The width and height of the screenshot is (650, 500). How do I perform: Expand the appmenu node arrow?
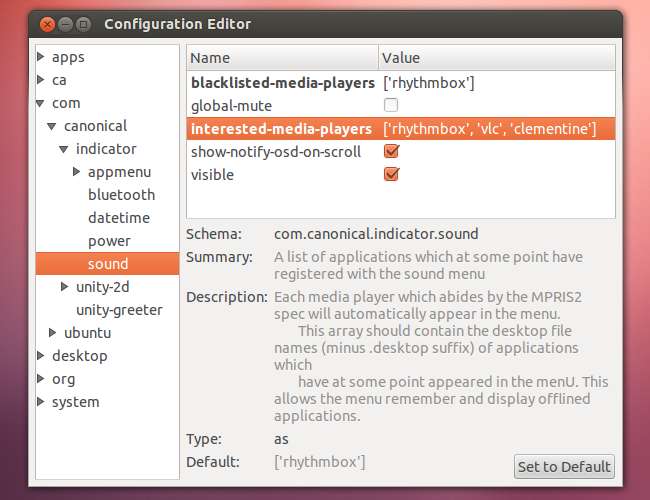[x=78, y=172]
